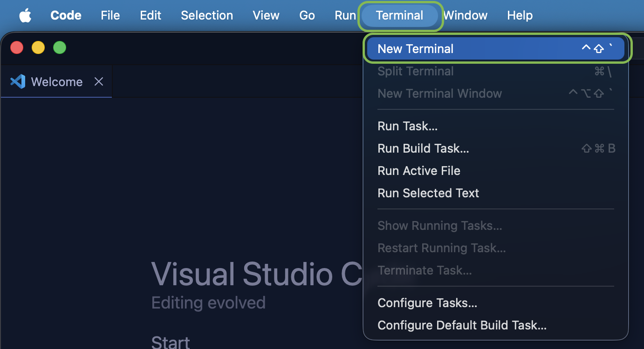Image resolution: width=644 pixels, height=349 pixels.
Task: Open the File menu
Action: (110, 15)
